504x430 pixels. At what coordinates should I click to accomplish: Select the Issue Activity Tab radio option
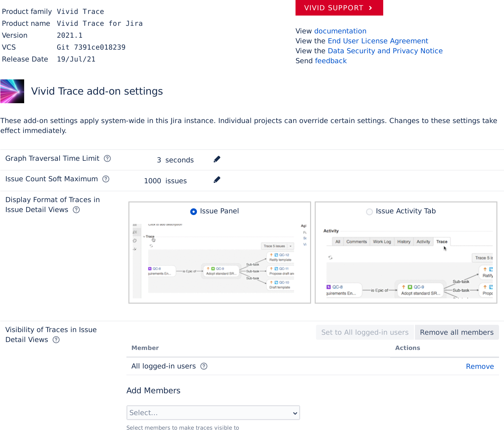point(369,212)
